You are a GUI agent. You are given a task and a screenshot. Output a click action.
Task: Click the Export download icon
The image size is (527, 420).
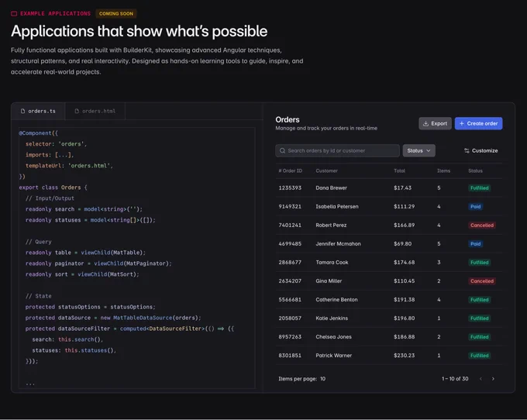tap(425, 124)
